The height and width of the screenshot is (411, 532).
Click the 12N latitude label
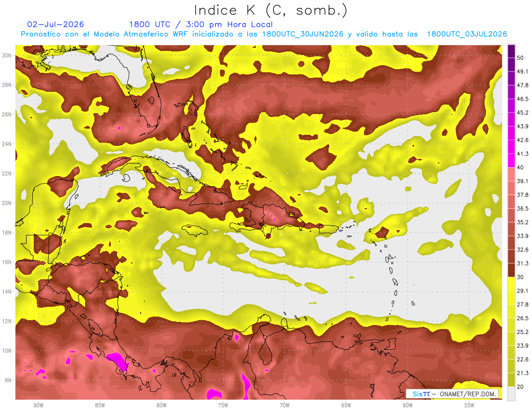(x=7, y=321)
